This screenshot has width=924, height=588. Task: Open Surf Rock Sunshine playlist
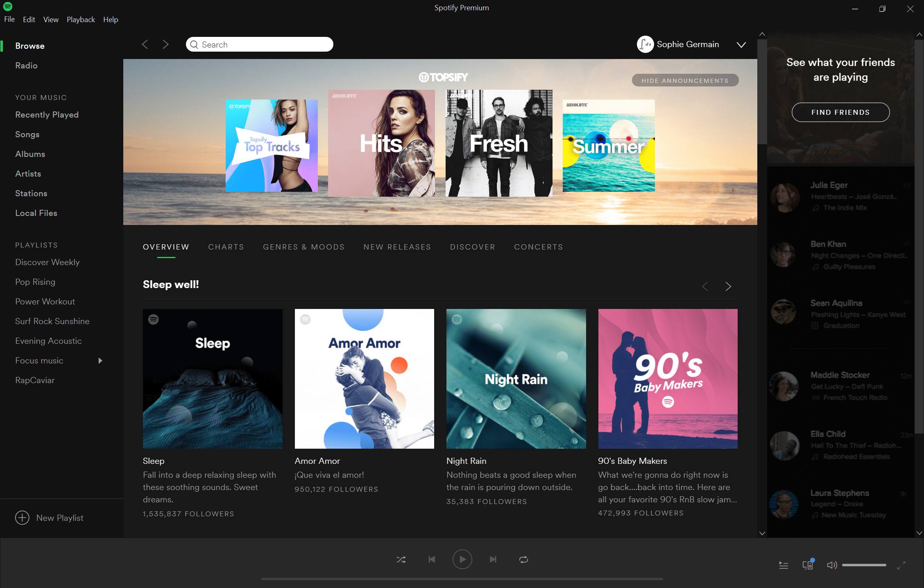pyautogui.click(x=52, y=321)
